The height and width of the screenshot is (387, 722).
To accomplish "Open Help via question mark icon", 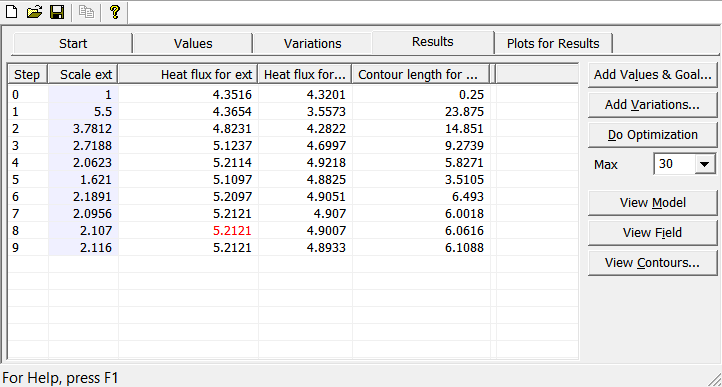I will coord(115,12).
